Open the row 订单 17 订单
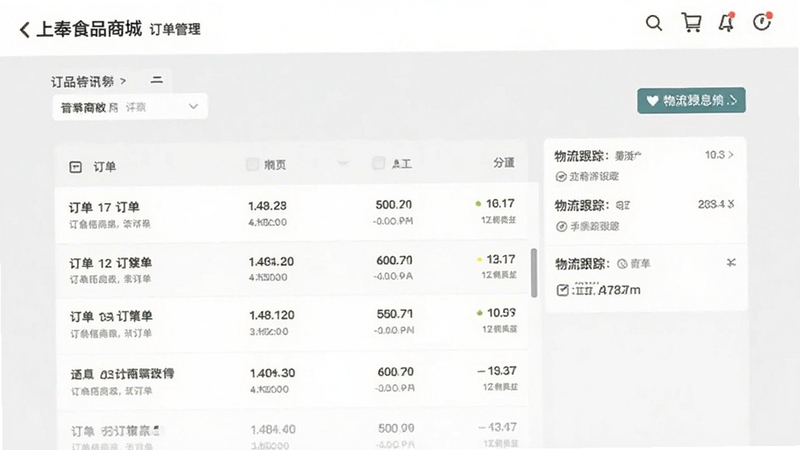Viewport: 800px width, 450px height. coord(291,213)
